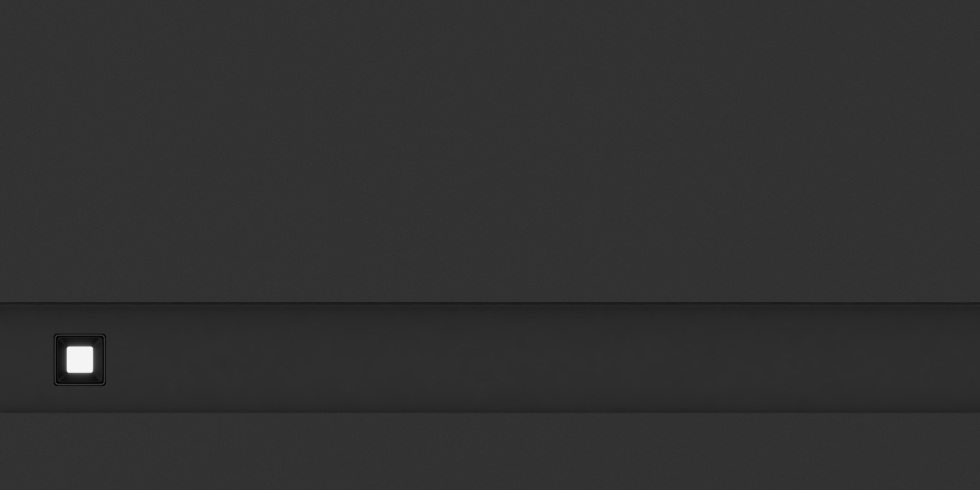Stop playback with the square icon

pos(80,360)
